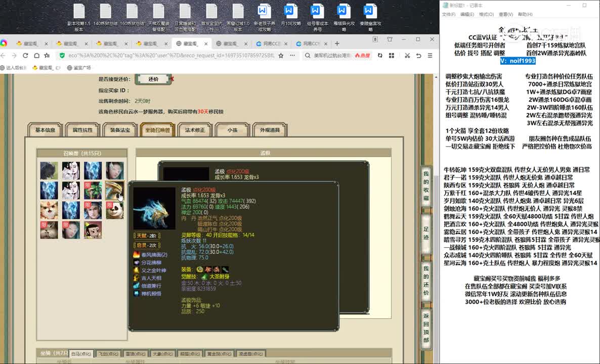Screen dimensions: 600x364
Task: Switch to the 雪狼(点化) mount tab
Action: coord(136,354)
